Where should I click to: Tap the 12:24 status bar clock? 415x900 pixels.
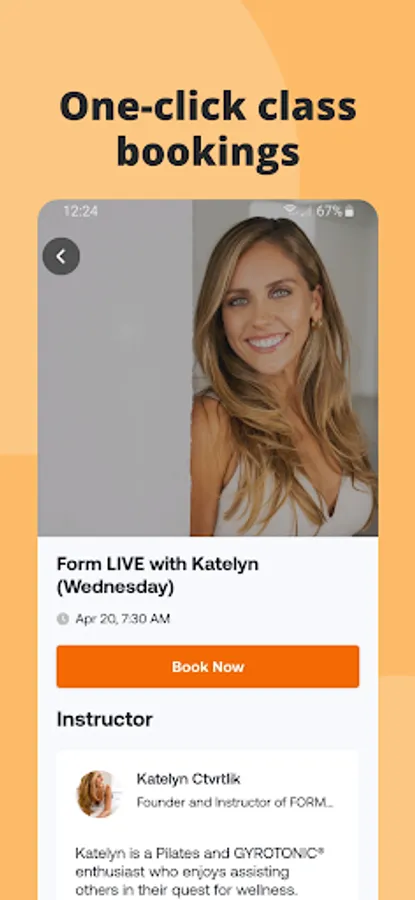point(80,211)
